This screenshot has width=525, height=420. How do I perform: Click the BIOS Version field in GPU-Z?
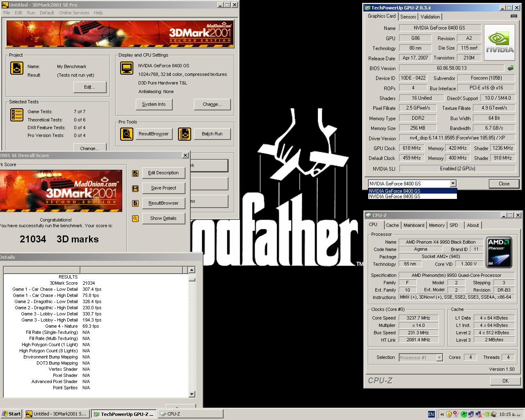(451, 68)
